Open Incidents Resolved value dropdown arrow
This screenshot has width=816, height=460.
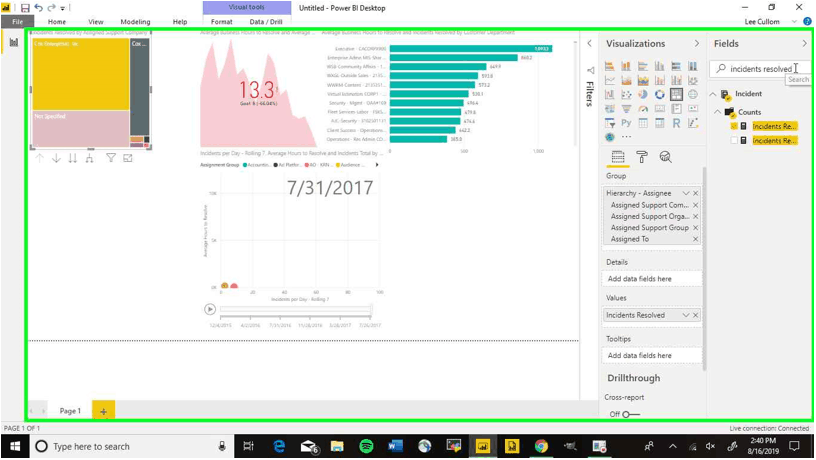coord(686,315)
